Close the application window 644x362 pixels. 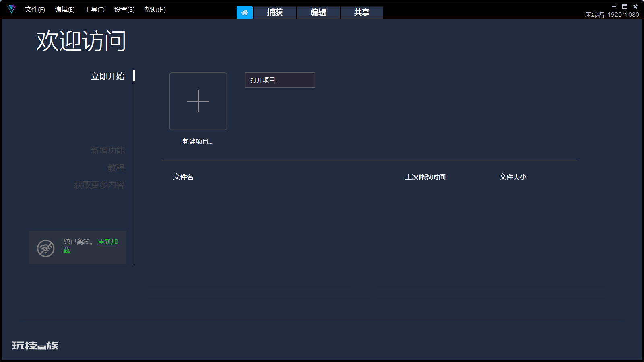click(636, 6)
